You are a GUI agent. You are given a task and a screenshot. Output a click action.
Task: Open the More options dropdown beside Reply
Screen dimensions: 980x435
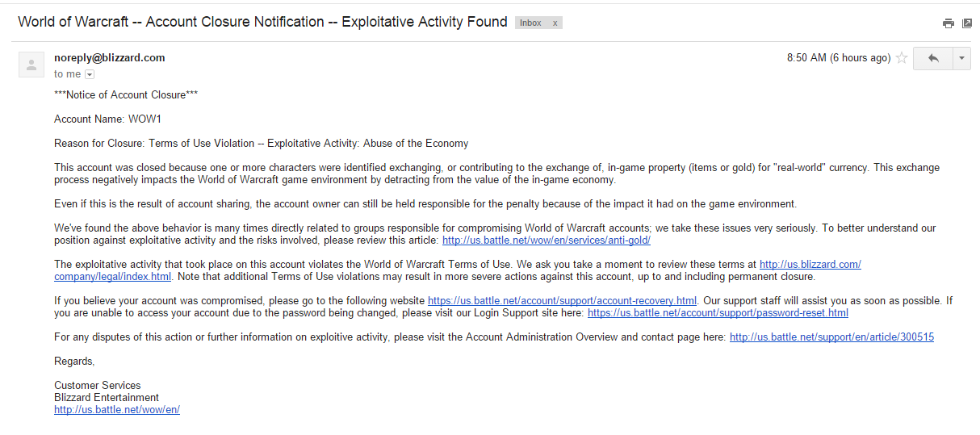click(961, 58)
